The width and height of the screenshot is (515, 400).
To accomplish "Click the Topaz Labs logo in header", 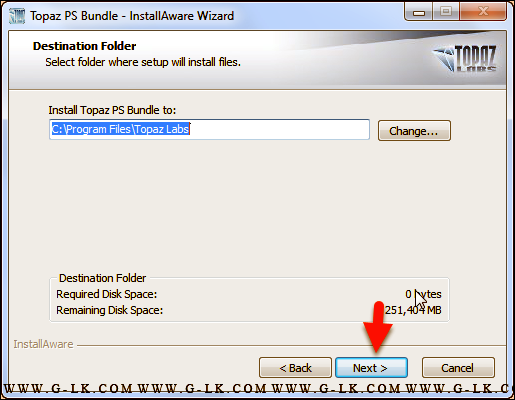I will pos(465,58).
